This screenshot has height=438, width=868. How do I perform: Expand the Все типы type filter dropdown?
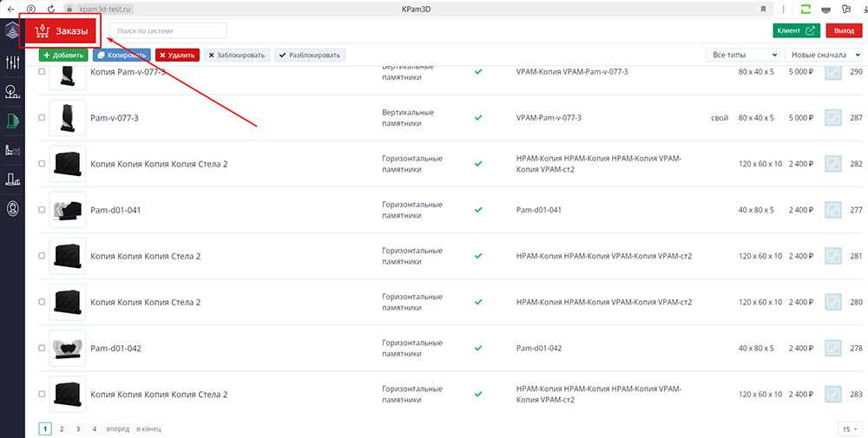tap(744, 55)
